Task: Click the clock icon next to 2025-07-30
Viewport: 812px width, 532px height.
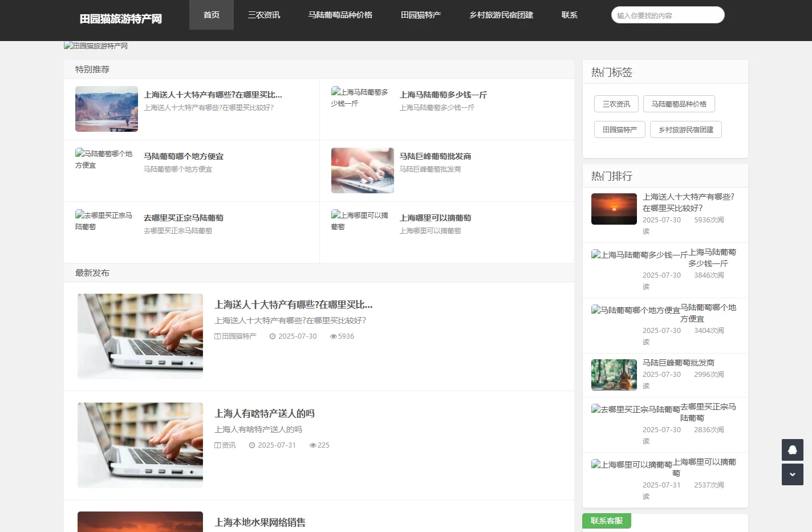Action: pos(273,336)
